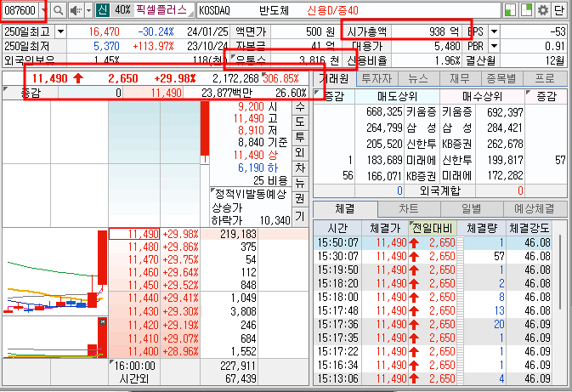Switch to the 투자자 tab
The width and height of the screenshot is (572, 392).
coord(377,78)
